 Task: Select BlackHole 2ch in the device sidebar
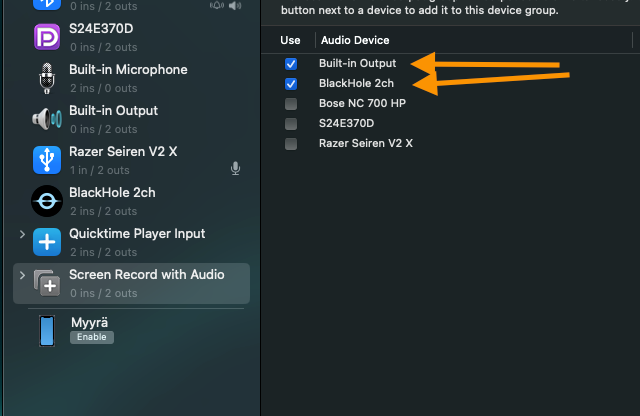[x=131, y=201]
